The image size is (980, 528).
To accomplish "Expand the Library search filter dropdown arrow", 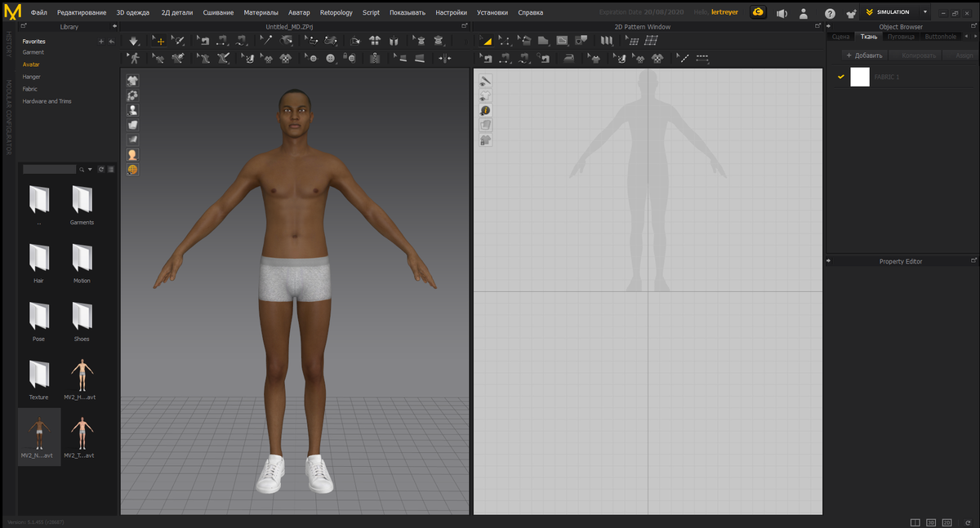I will pos(90,170).
